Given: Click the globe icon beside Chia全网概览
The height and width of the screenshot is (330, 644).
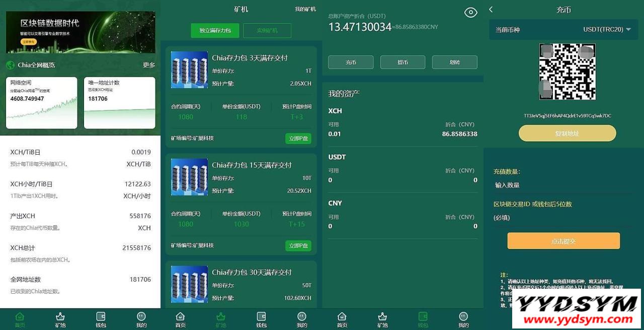Looking at the screenshot, I should coord(10,65).
